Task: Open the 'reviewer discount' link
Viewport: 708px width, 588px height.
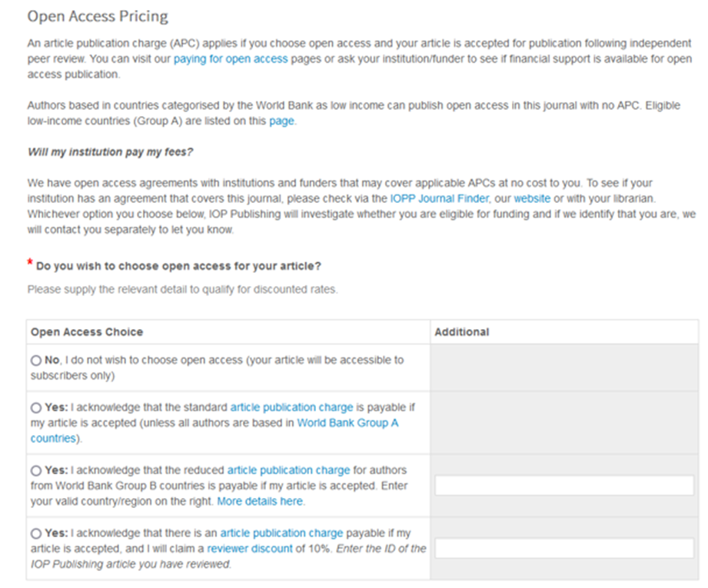Action: tap(250, 549)
